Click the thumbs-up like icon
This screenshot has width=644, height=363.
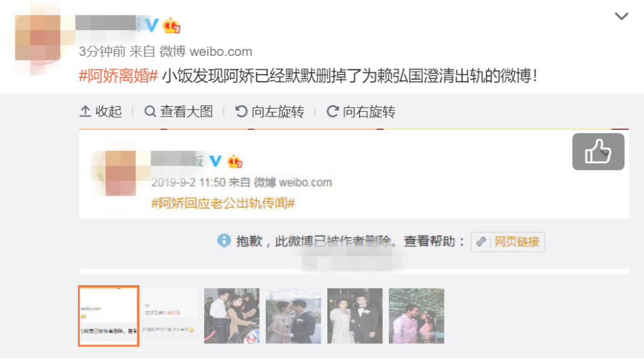coord(598,151)
